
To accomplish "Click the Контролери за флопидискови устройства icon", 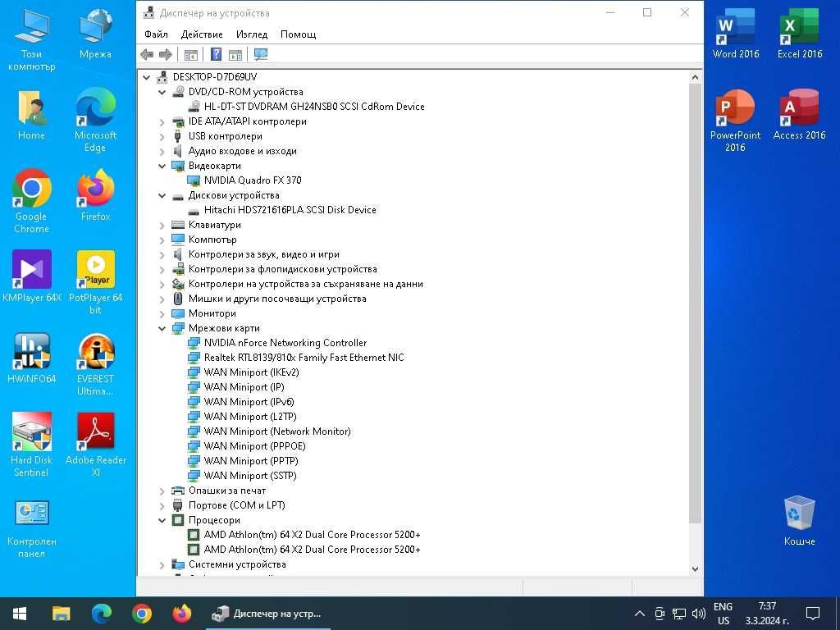I will coord(178,269).
